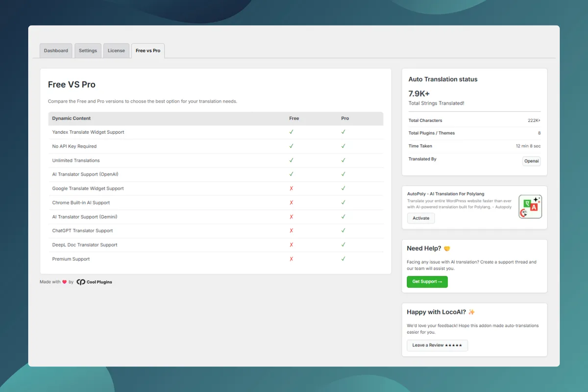Screen dimensions: 588x392
Task: Click the Cool Plugins logo in footer
Action: click(x=95, y=282)
